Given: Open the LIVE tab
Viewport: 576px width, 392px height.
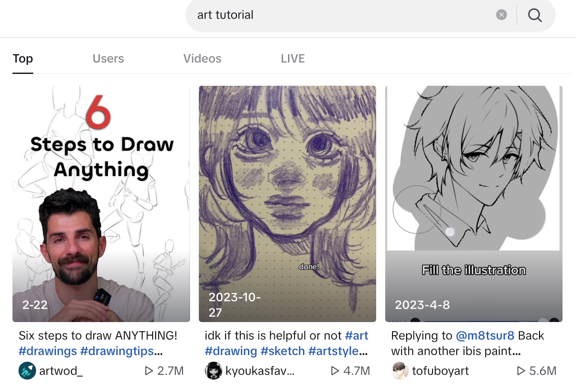Looking at the screenshot, I should (293, 59).
